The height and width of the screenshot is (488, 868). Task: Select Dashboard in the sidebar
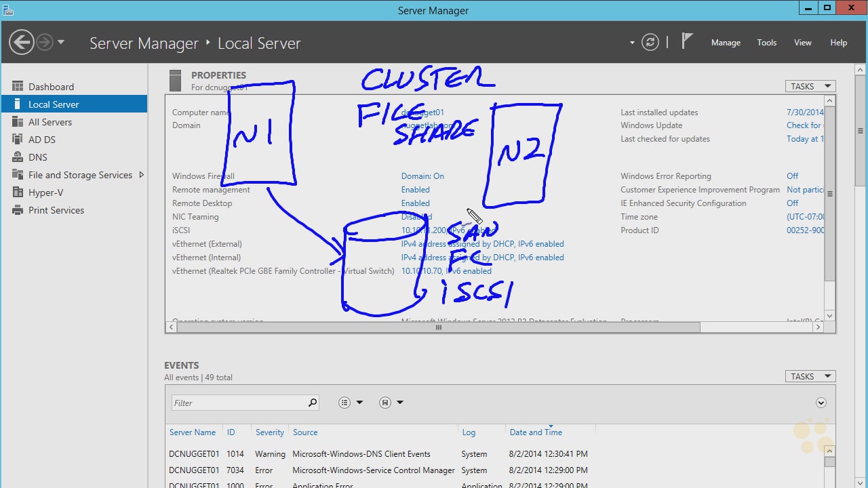click(x=74, y=87)
